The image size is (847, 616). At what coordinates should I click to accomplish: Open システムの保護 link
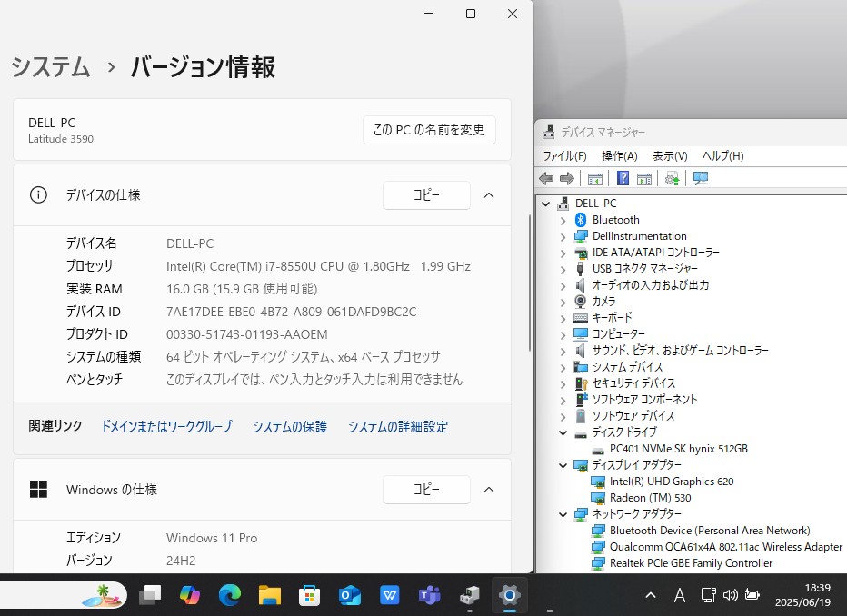(290, 426)
